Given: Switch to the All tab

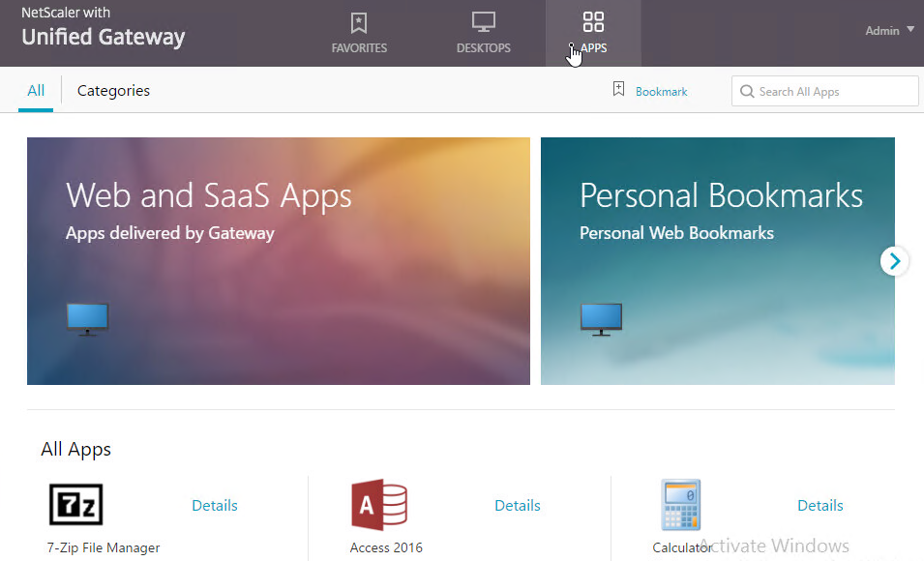Looking at the screenshot, I should point(36,91).
